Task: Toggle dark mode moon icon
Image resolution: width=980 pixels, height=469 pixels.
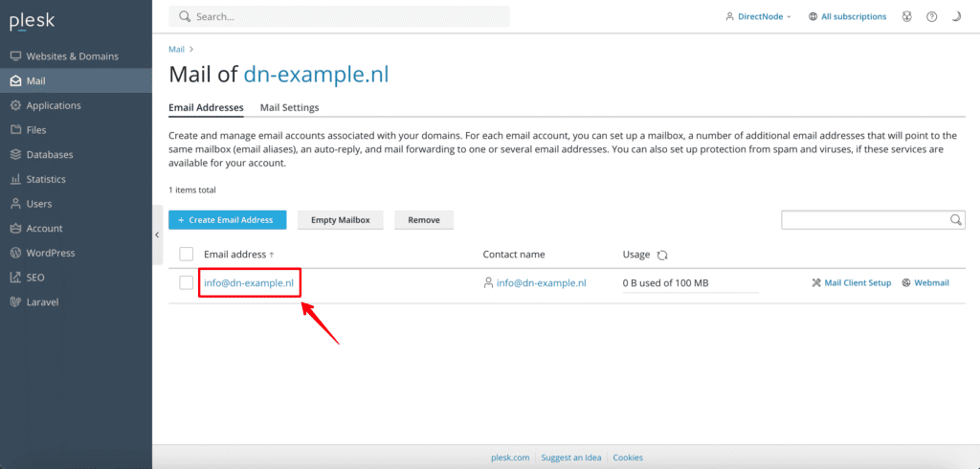Action: tap(956, 17)
